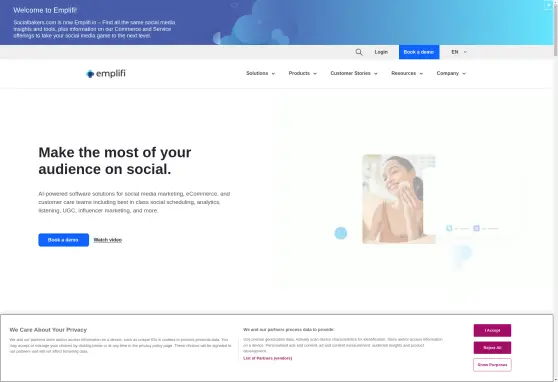Expand the Company menu chevron
Viewport: 558px width, 382px height.
(464, 74)
